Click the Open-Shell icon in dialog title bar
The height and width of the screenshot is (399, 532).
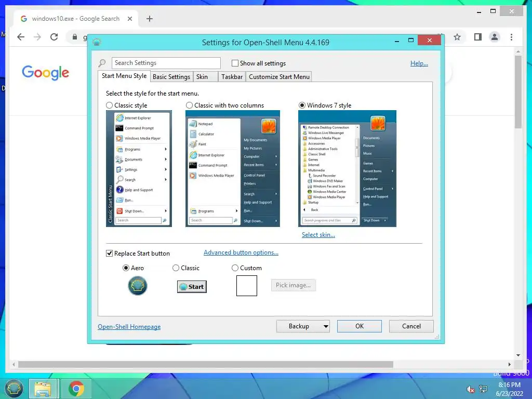97,42
